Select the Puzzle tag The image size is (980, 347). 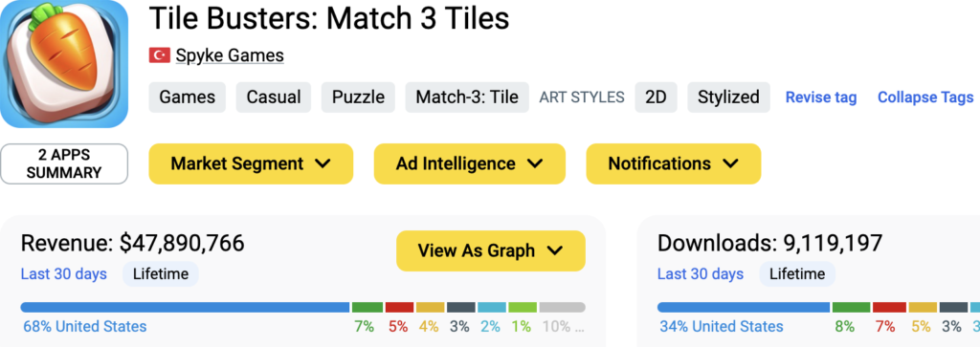point(358,98)
